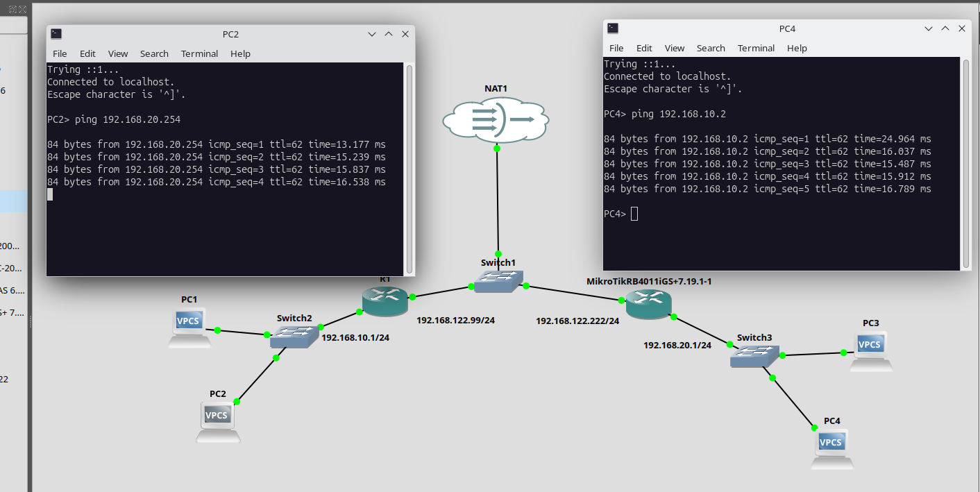980x492 pixels.
Task: Open the Help menu in PC4 window
Action: 797,48
